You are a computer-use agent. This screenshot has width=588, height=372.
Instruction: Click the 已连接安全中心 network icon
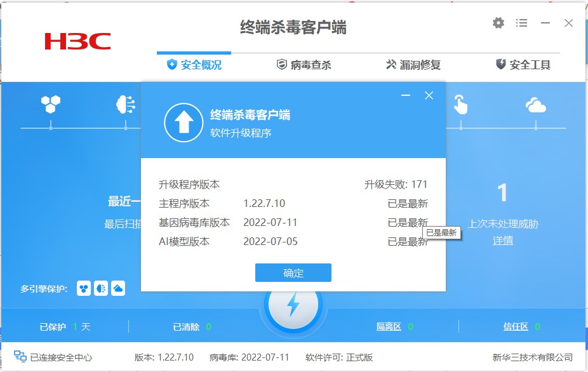(x=20, y=356)
